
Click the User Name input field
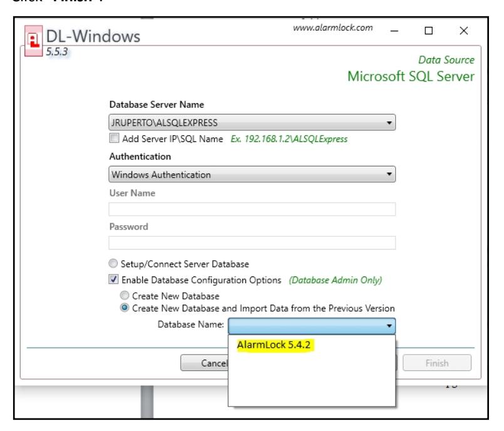point(252,209)
